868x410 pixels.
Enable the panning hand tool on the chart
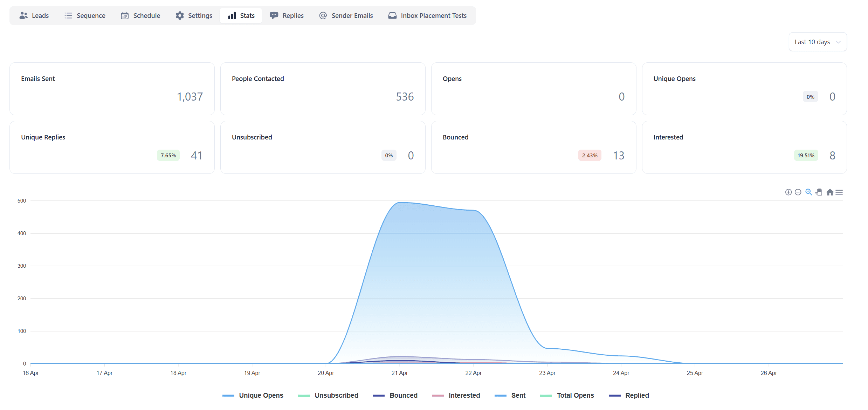[x=819, y=192]
